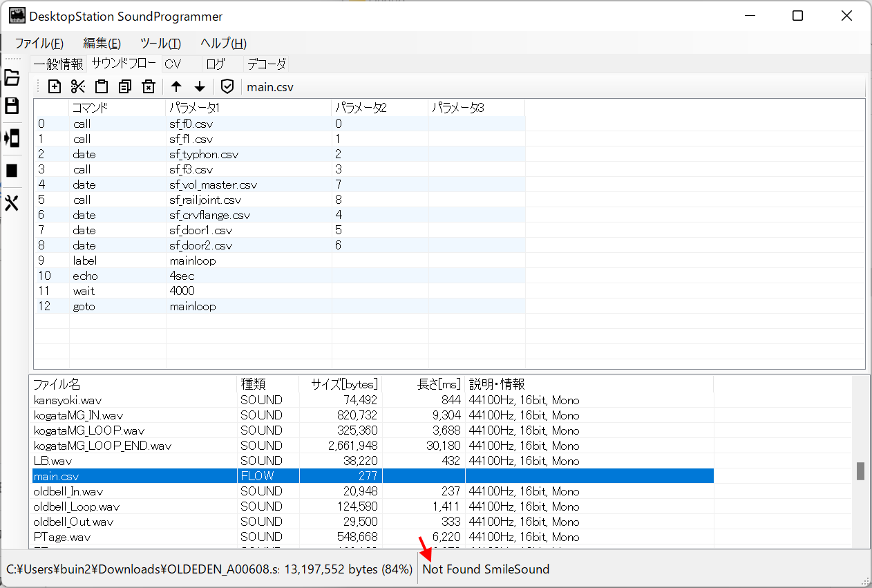
Task: Open the wrench and screwdriver tools icon
Action: pos(12,202)
